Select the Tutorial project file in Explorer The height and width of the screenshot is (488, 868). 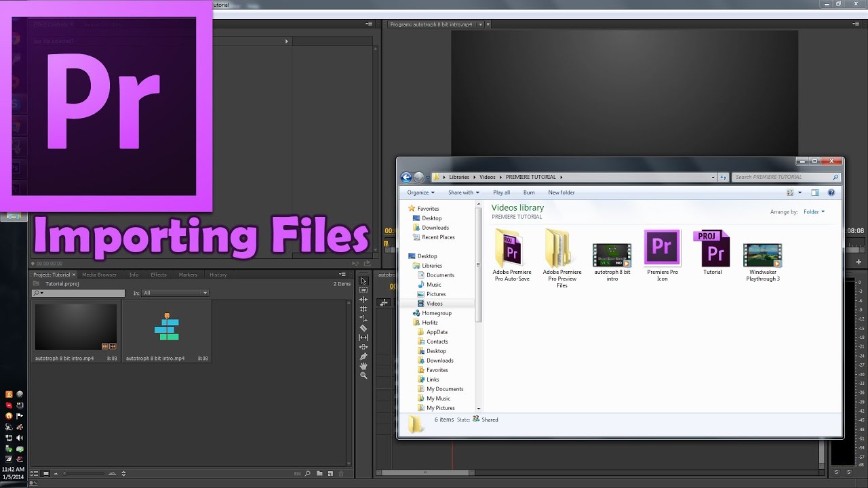click(712, 252)
